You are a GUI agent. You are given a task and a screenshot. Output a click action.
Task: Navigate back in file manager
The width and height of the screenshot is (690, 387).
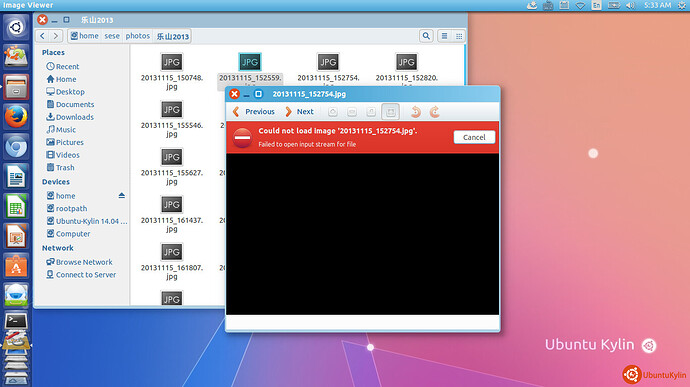click(42, 36)
